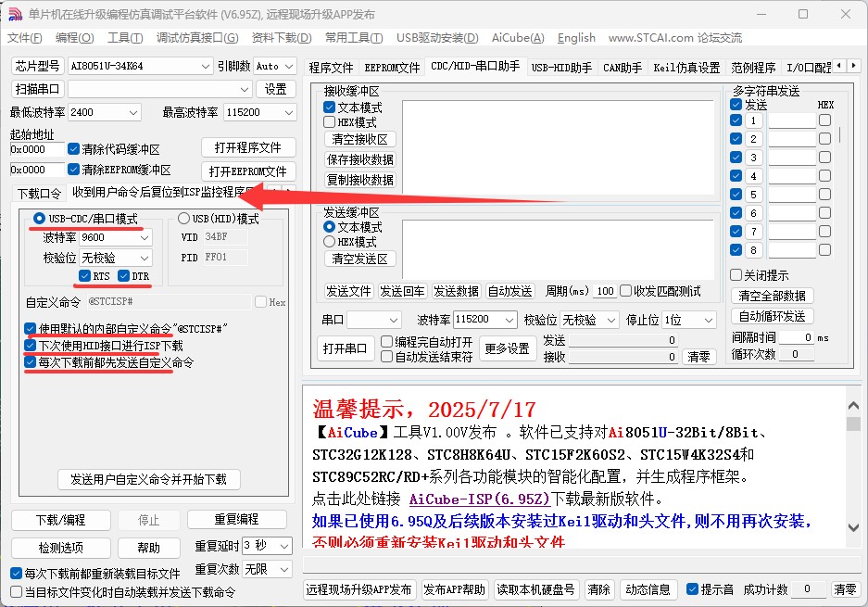This screenshot has height=607, width=868.
Task: Click the STC app logo in title bar
Action: [x=15, y=14]
